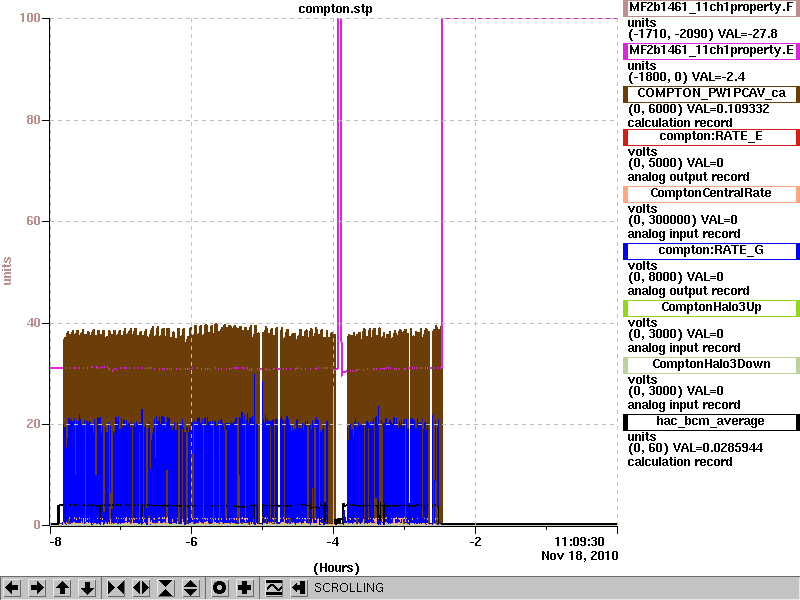Click the VAL=0.0285944 value text

click(718, 448)
